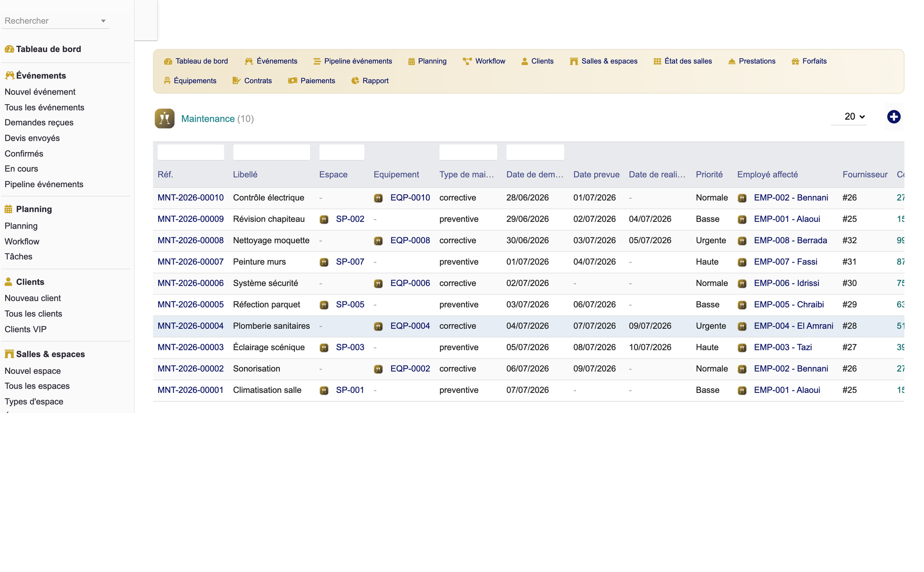Viewport: 924px width, 572px height.
Task: Open the Rechercher search dropdown
Action: (x=56, y=21)
